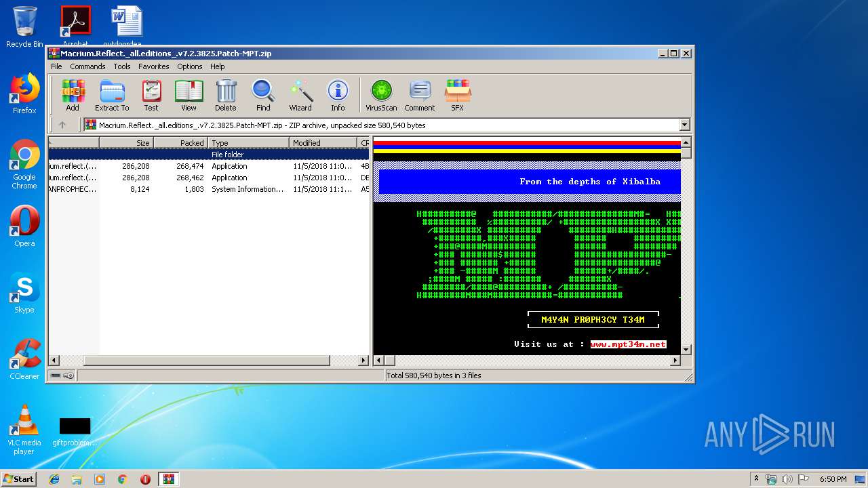Click the clock showing 6:50 PM
Viewport: 868px width, 488px height.
[833, 479]
